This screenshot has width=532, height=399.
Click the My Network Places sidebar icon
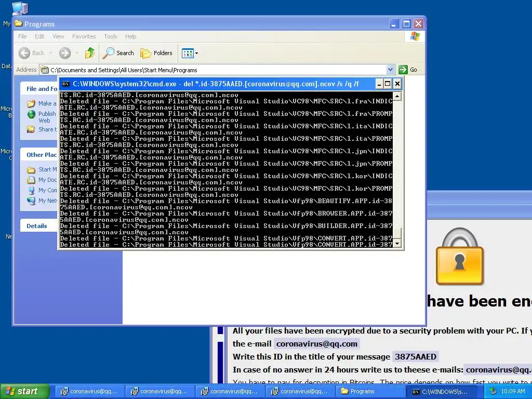[x=31, y=201]
